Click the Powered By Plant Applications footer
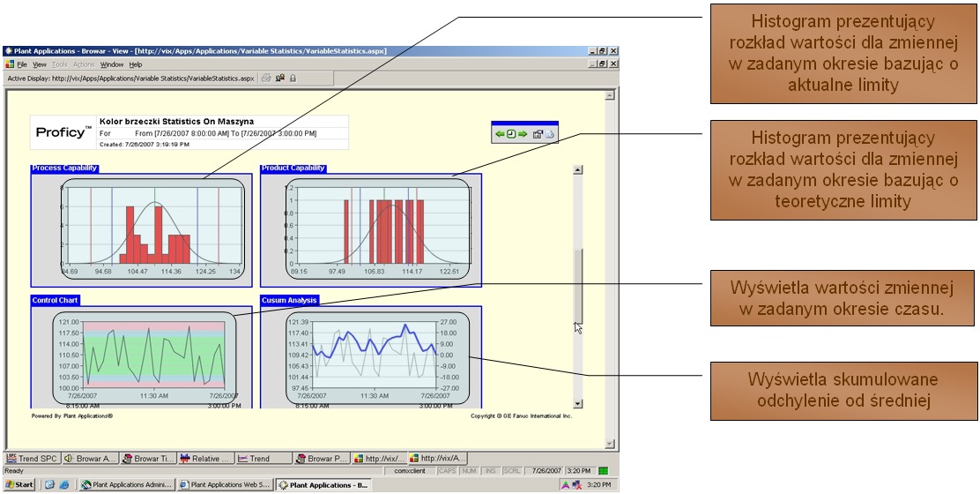Screen dimensions: 980x494 (x=72, y=415)
